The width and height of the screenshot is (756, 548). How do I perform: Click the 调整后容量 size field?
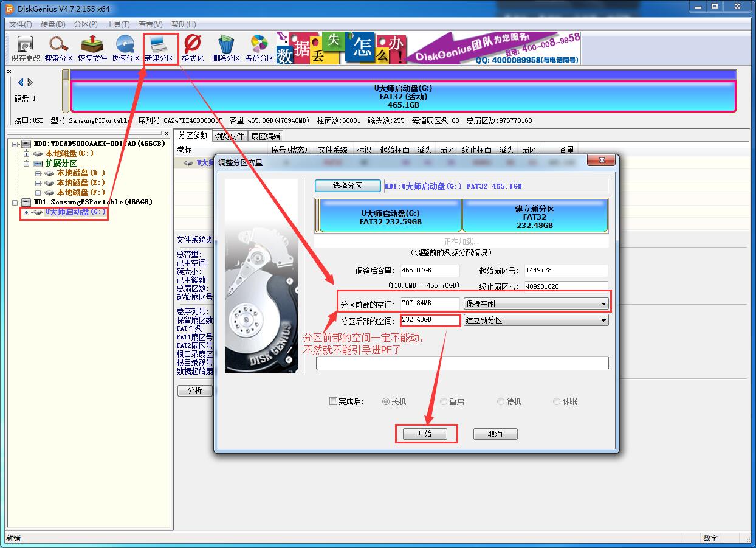coord(430,271)
